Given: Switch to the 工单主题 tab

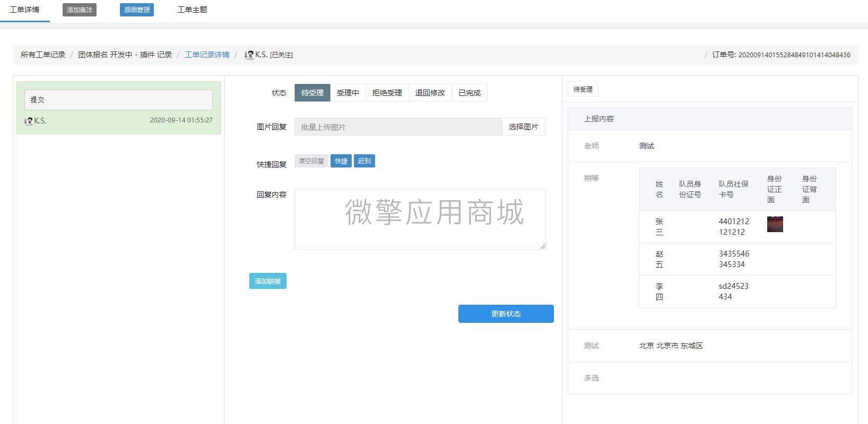Looking at the screenshot, I should tap(193, 10).
